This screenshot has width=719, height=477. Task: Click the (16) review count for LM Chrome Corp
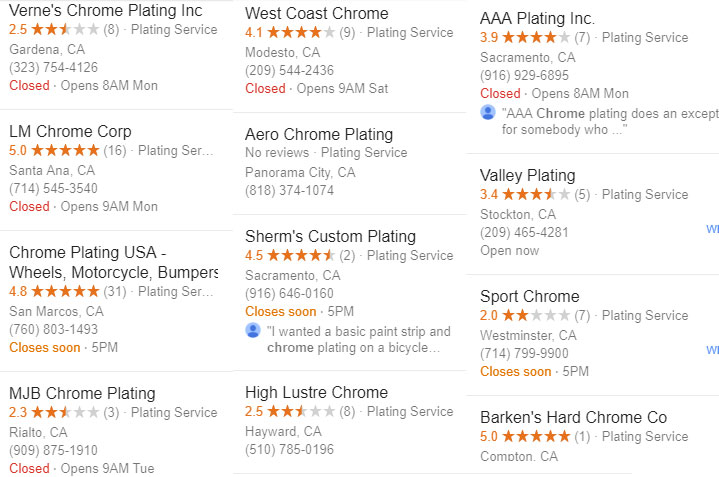click(x=115, y=150)
